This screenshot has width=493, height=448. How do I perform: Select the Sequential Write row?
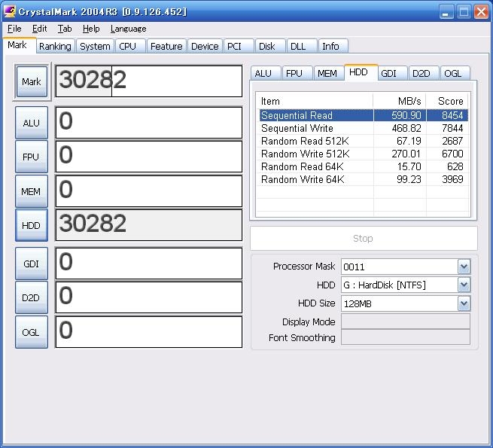coord(364,128)
